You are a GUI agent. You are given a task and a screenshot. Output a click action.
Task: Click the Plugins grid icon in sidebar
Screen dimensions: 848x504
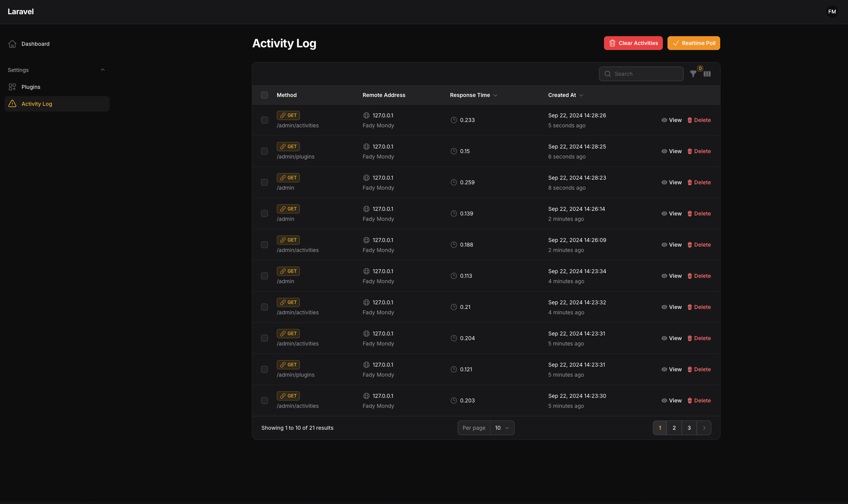(x=12, y=87)
